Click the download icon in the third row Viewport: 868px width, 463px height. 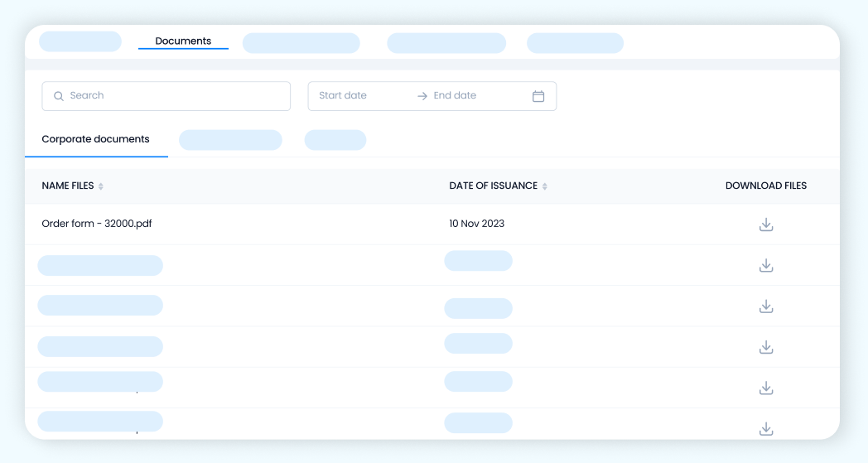[766, 306]
